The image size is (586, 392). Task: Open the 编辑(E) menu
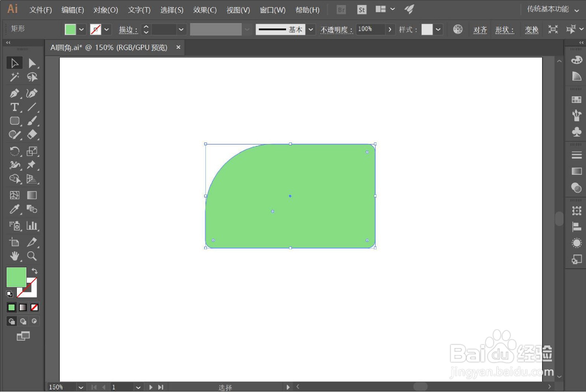click(x=73, y=10)
